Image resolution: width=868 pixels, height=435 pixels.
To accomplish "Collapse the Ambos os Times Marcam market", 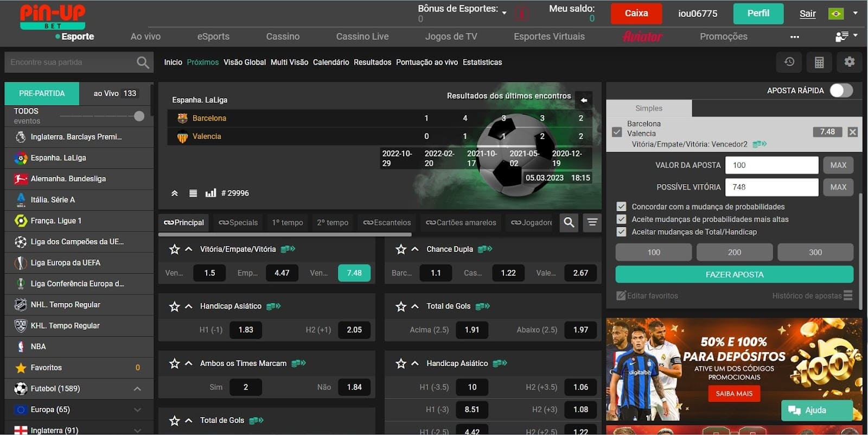I will [x=189, y=363].
